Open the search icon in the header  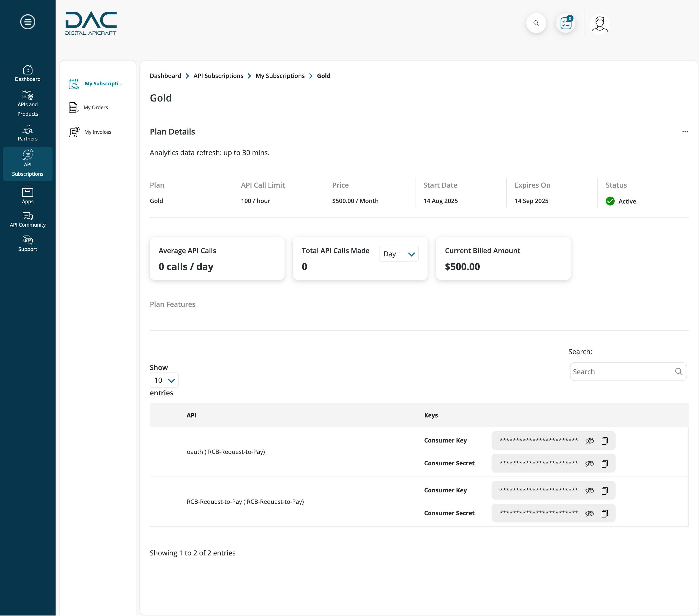(x=536, y=23)
